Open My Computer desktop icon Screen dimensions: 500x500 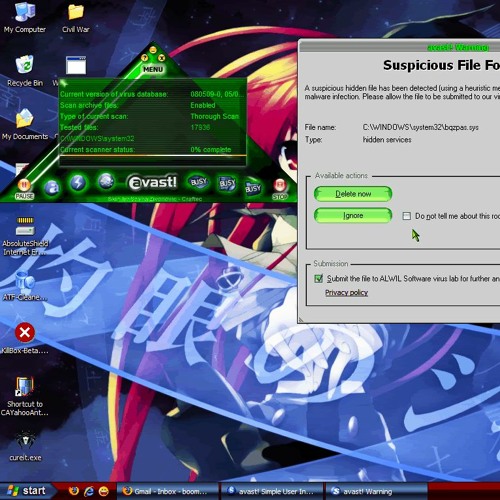(25, 18)
